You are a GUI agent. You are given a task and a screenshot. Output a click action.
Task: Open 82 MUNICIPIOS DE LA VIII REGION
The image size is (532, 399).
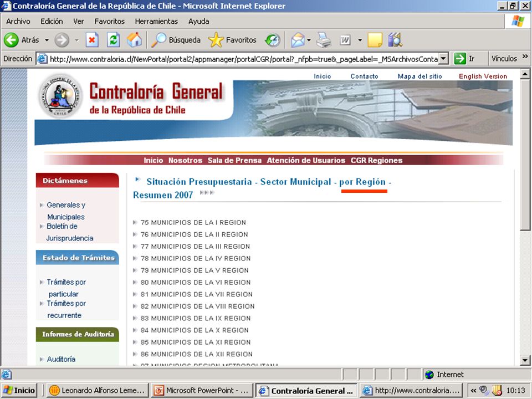[197, 306]
